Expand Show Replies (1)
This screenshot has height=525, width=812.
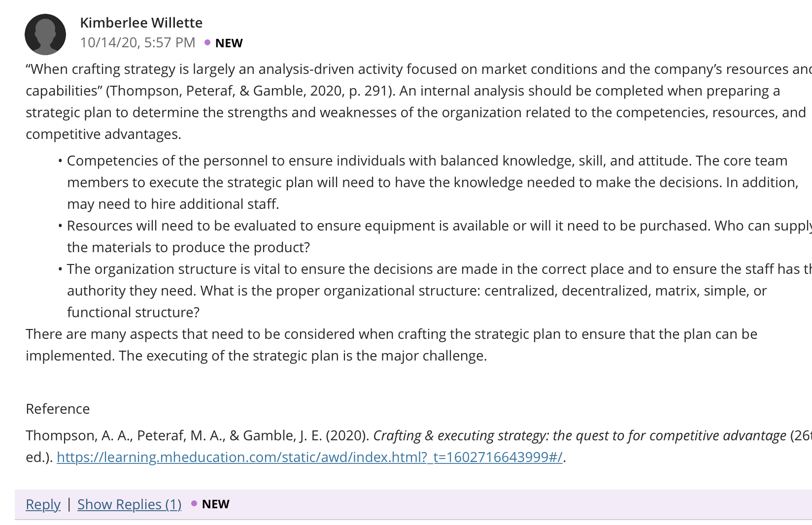(x=130, y=504)
